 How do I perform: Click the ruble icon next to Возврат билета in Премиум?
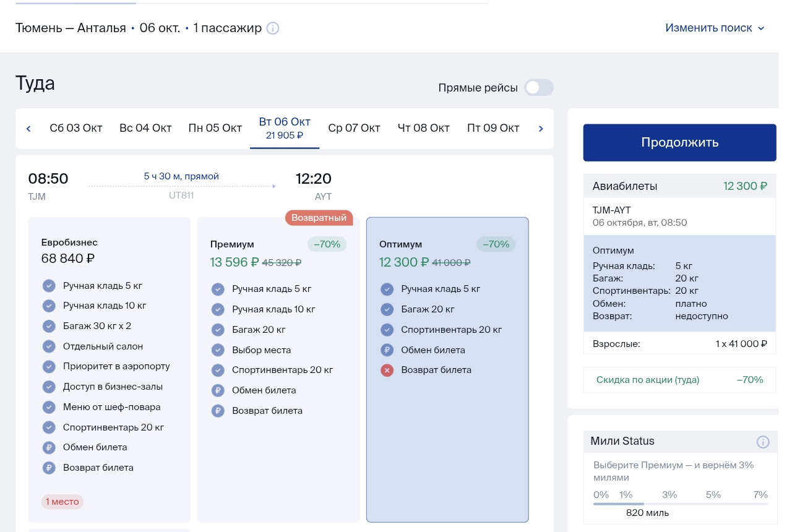pos(218,411)
